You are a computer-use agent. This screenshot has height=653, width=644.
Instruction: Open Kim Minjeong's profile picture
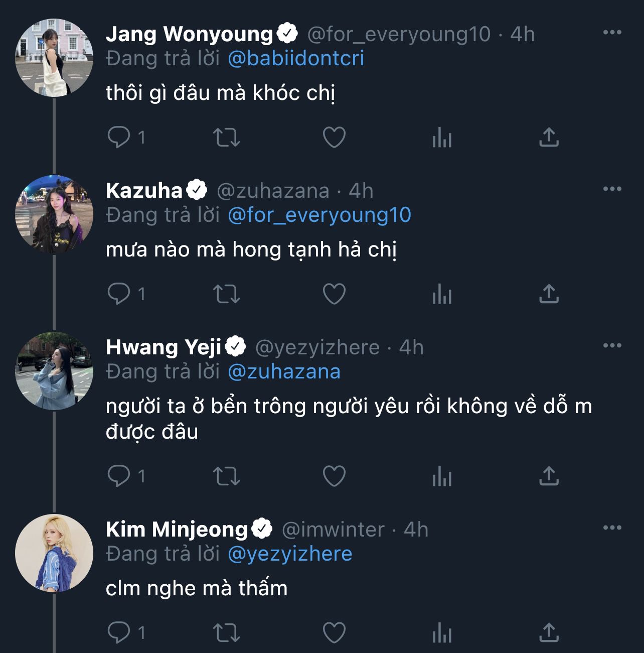click(x=54, y=553)
